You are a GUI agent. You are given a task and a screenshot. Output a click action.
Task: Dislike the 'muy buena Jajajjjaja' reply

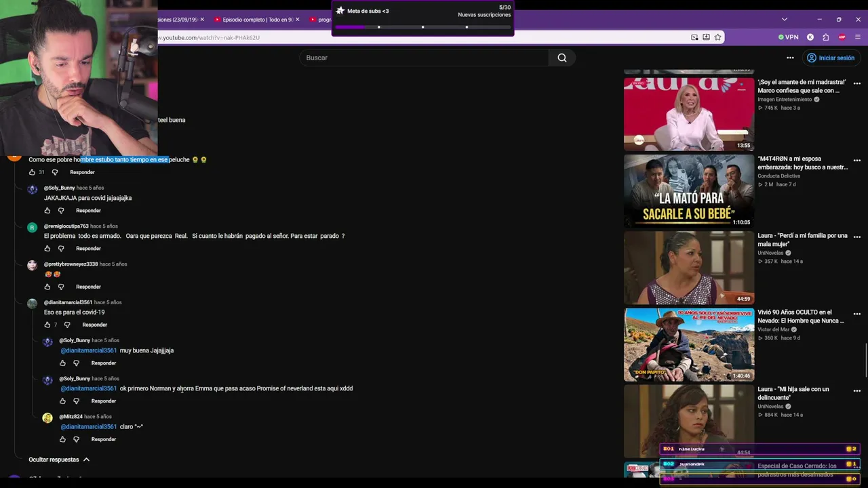76,363
